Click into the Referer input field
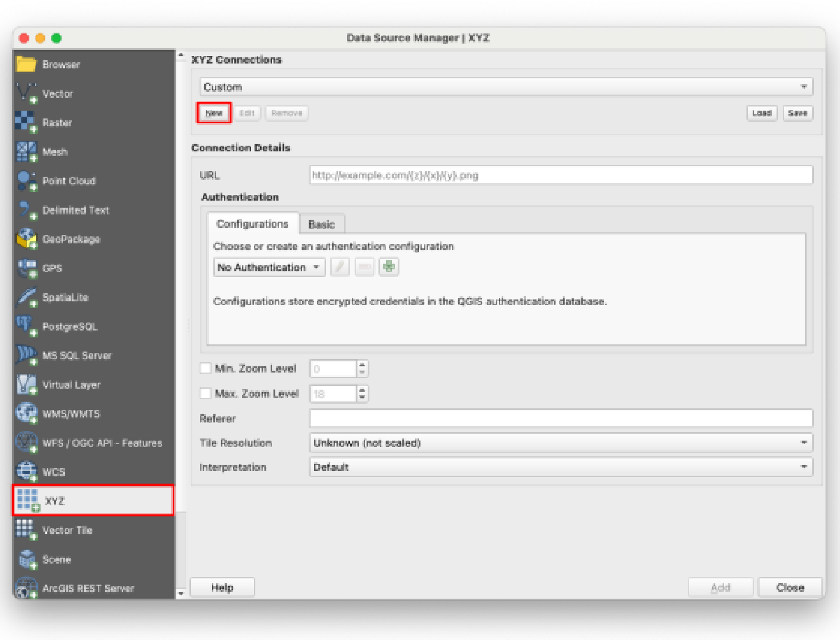Viewport: 840px width, 640px height. point(561,418)
